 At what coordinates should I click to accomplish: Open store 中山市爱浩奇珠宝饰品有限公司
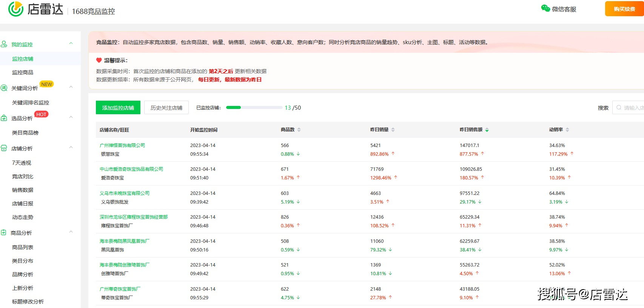pyautogui.click(x=131, y=169)
